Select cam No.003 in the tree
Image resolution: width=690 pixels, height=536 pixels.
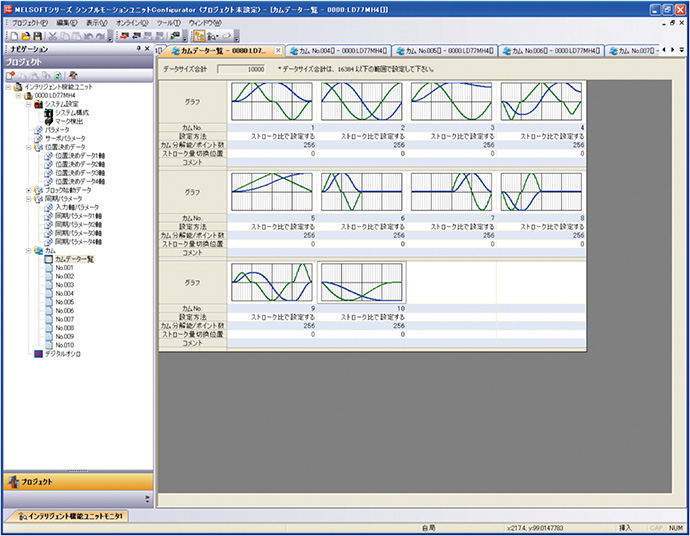tap(64, 284)
